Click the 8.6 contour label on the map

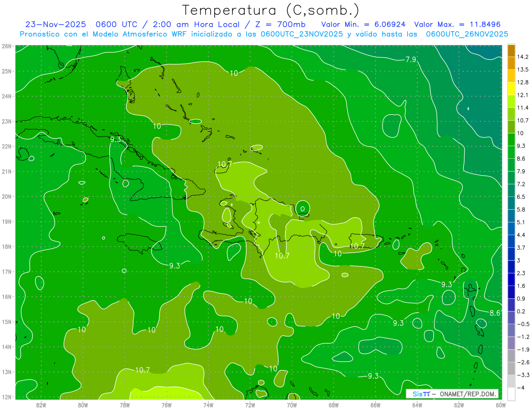pos(495,313)
